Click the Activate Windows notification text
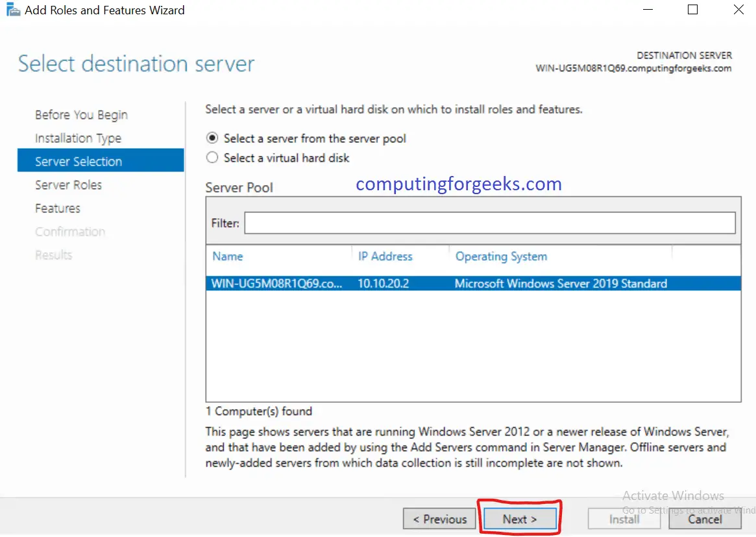756x537 pixels. pyautogui.click(x=672, y=495)
